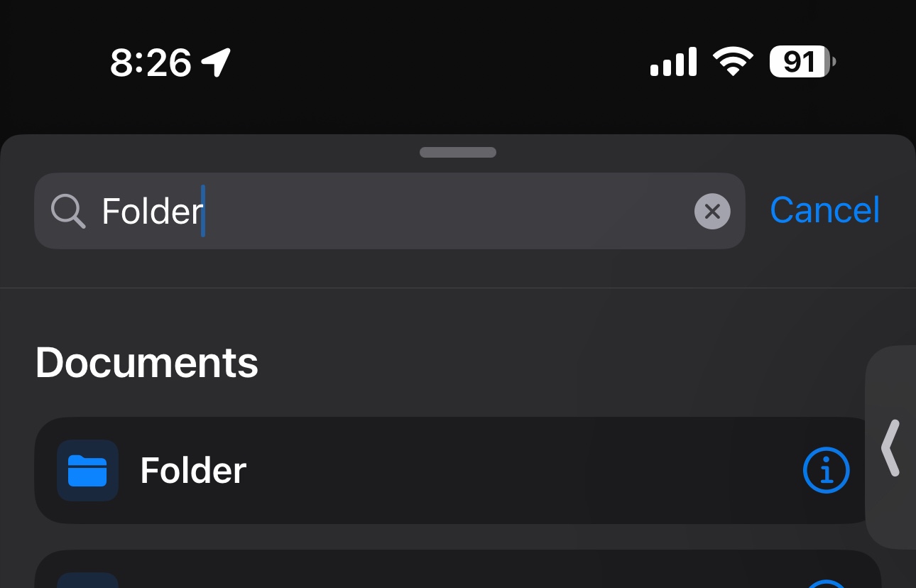Tap the 8:26 clock in status bar
916x588 pixels.
point(151,62)
